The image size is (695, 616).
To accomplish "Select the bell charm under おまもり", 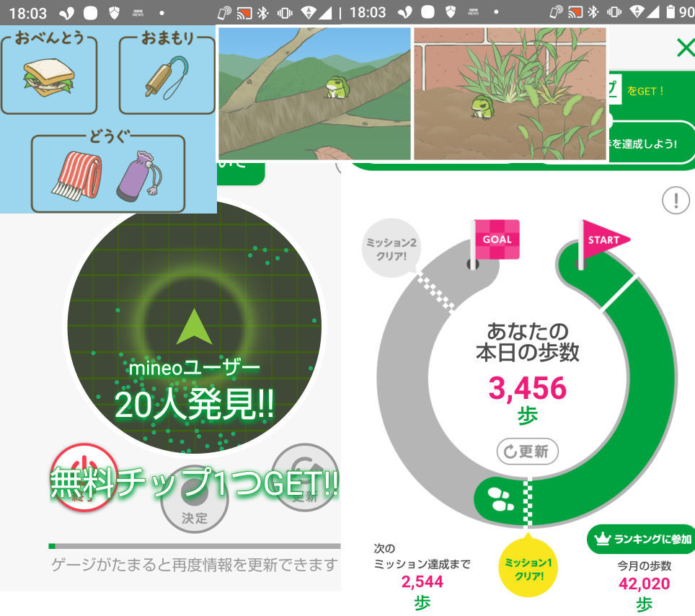I will [x=167, y=78].
